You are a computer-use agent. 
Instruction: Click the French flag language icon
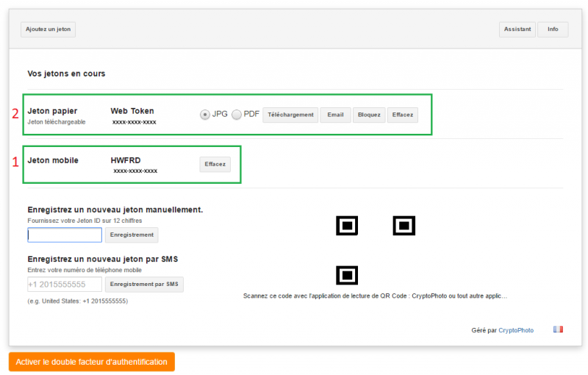pos(558,329)
